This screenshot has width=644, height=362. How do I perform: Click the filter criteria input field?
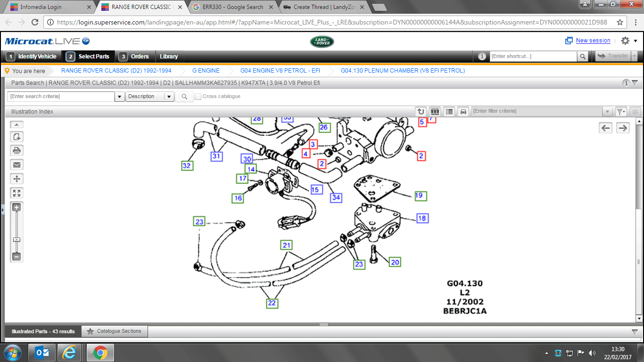[x=537, y=111]
